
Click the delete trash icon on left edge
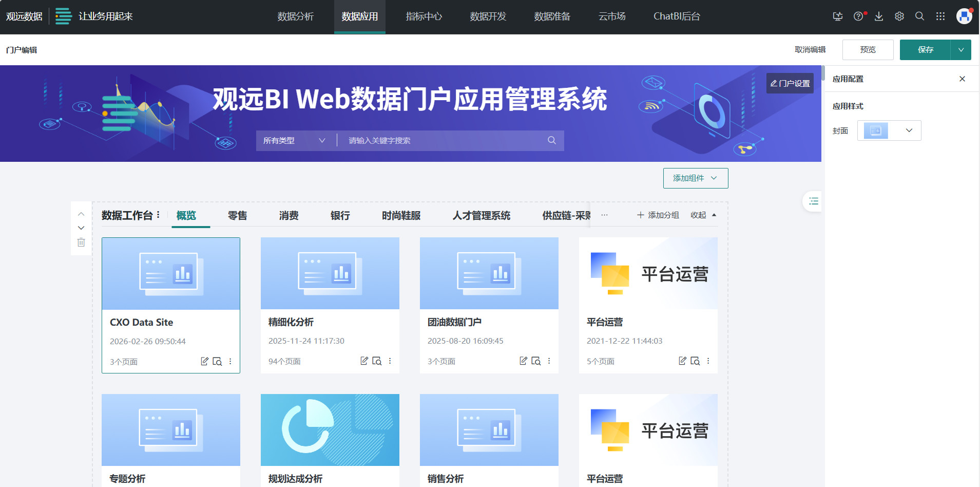coord(81,242)
